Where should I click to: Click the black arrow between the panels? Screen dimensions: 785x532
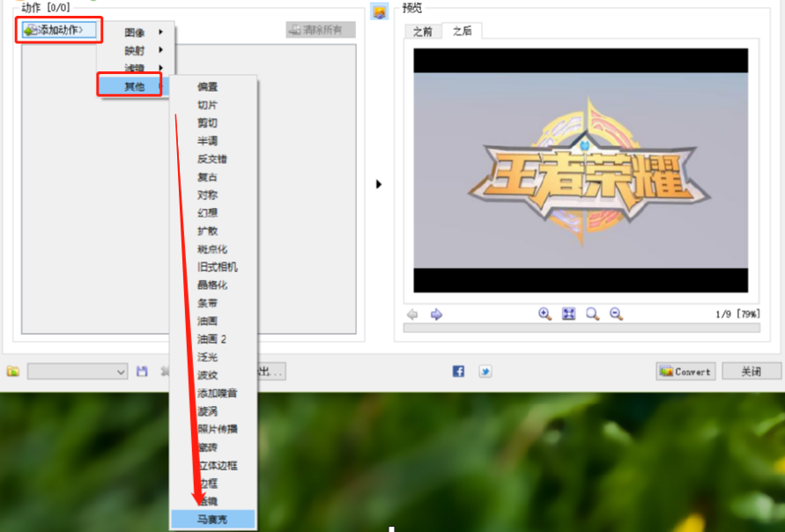point(379,184)
